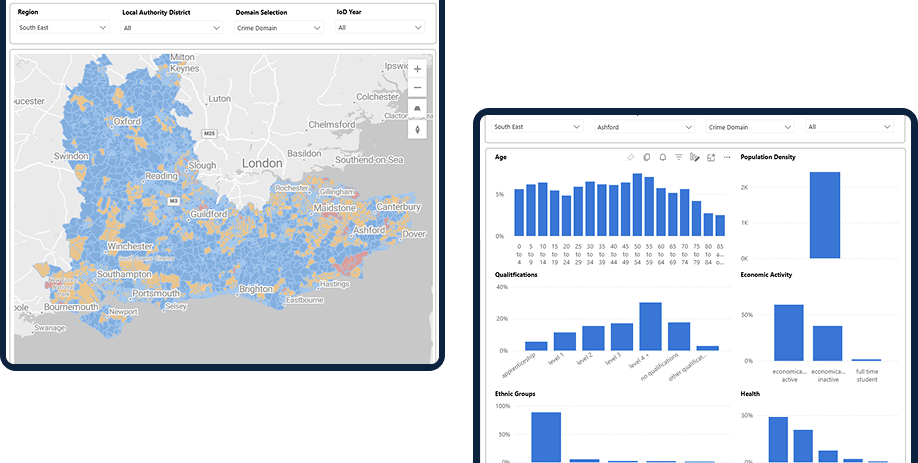Click the economically active bar
918x463 pixels.
click(x=789, y=332)
